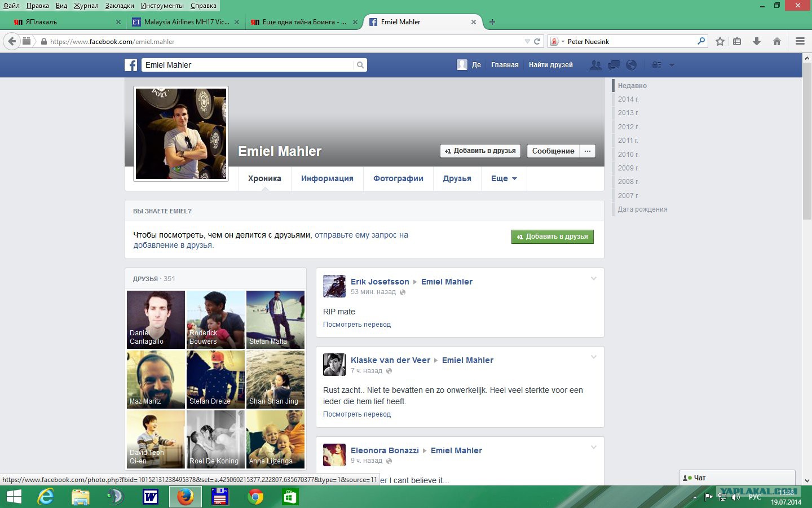The width and height of the screenshot is (812, 508).
Task: Click the Сообщение button
Action: tap(553, 151)
